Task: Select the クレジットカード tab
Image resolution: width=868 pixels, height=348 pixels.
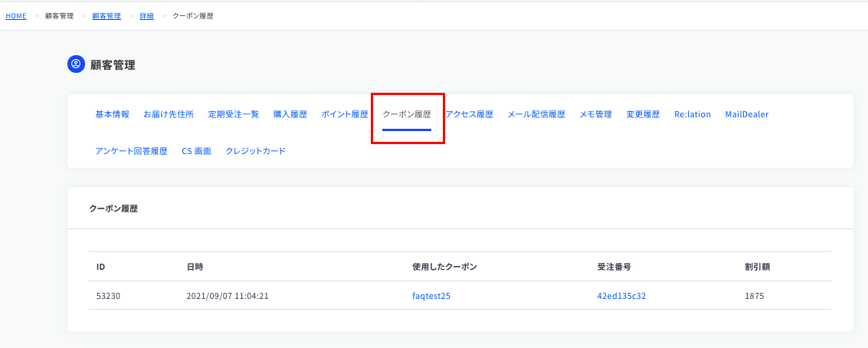Action: coord(256,151)
